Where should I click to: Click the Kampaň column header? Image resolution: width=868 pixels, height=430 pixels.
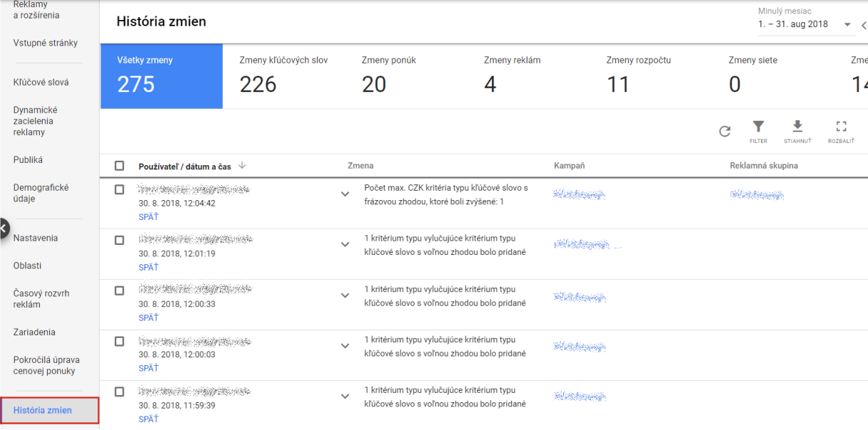coord(570,166)
